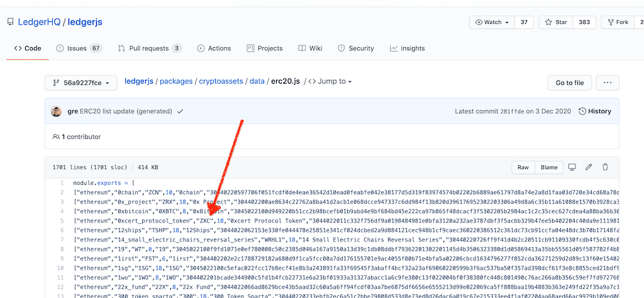Click the Code brackets icon

tap(18, 48)
